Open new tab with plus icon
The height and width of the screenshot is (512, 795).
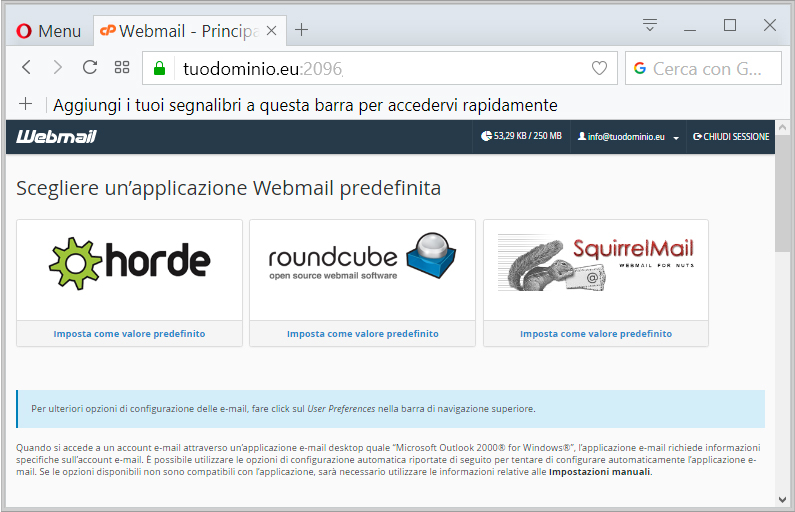301,30
